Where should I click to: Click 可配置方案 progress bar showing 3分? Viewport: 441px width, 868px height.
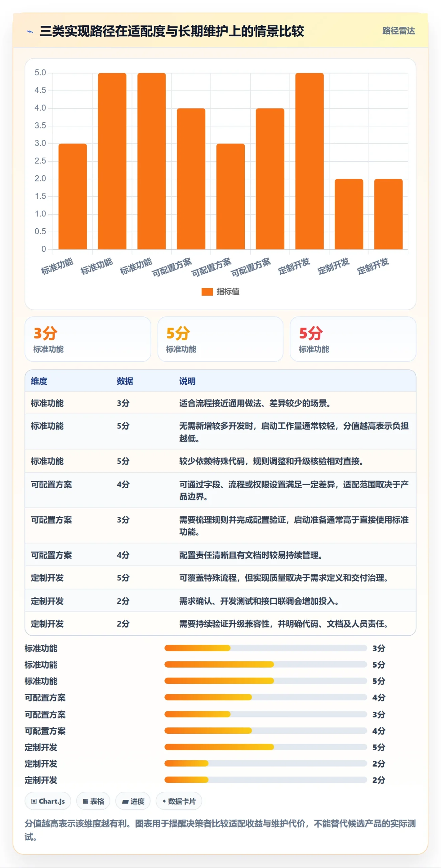tap(265, 714)
